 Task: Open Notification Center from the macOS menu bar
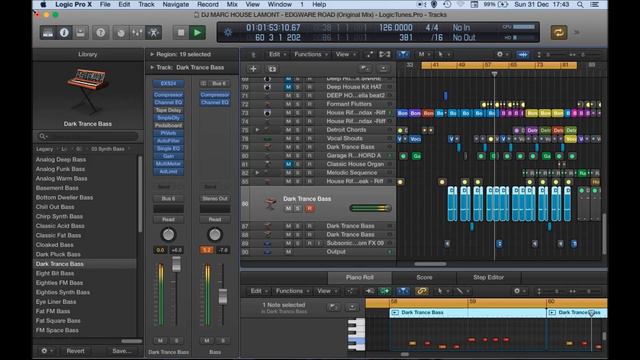[x=595, y=4]
